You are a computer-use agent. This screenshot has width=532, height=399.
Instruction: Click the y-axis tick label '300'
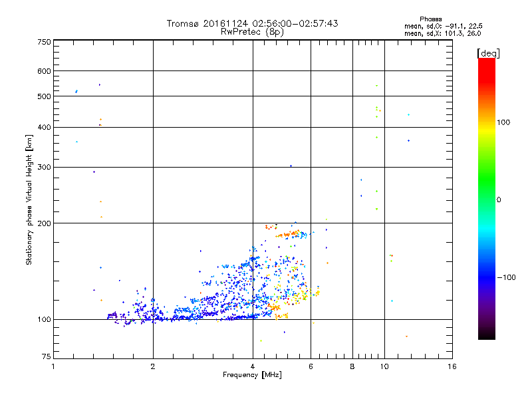click(44, 168)
